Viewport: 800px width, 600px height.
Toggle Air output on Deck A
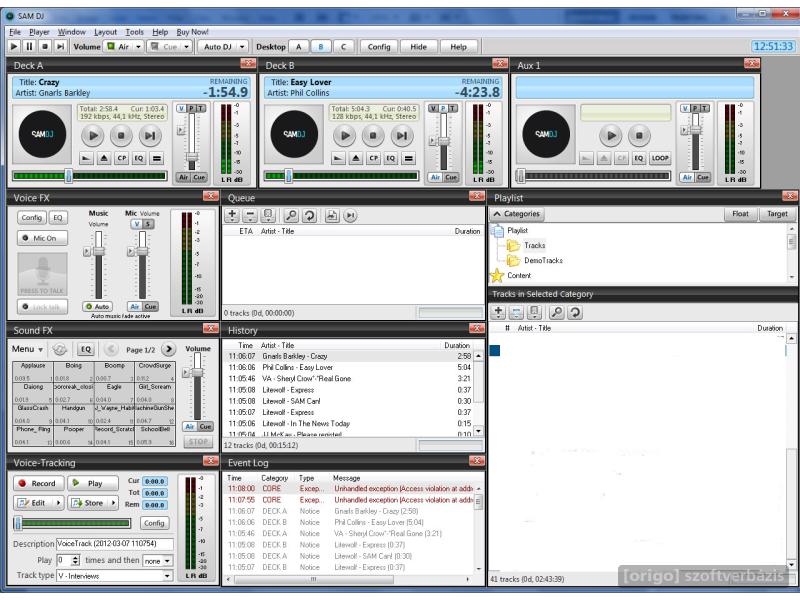click(x=183, y=177)
